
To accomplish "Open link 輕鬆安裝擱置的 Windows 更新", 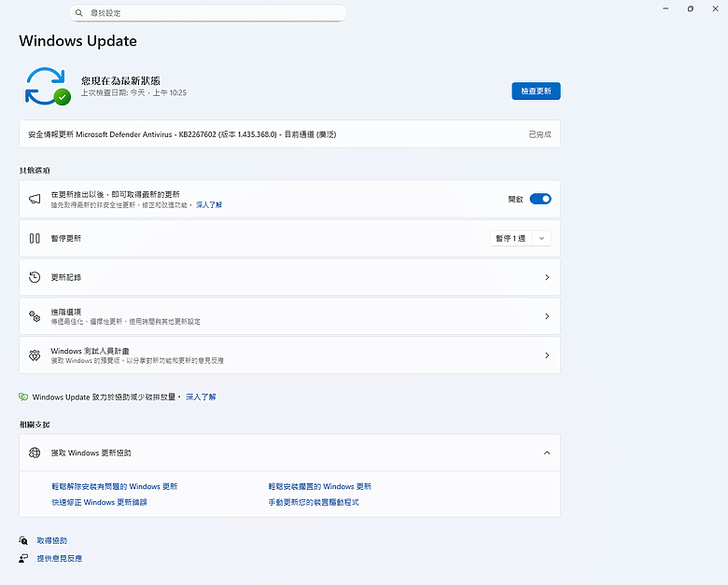I will click(x=320, y=486).
